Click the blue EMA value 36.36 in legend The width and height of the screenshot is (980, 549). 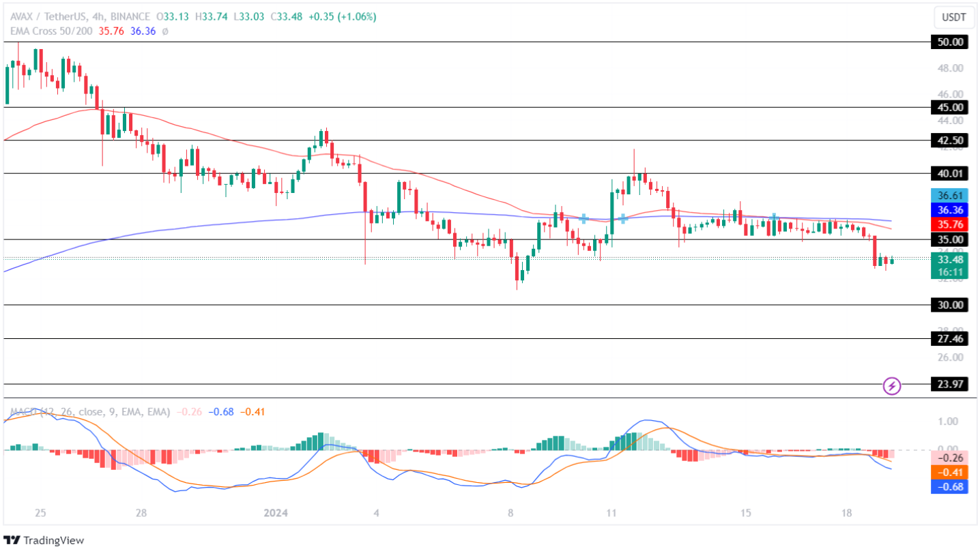click(143, 31)
